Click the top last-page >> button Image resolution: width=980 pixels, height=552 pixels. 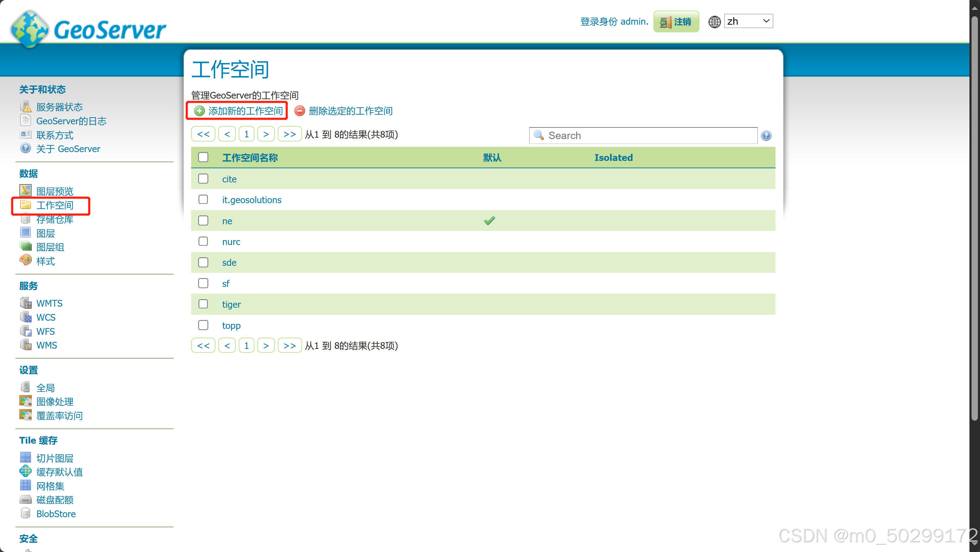point(289,134)
